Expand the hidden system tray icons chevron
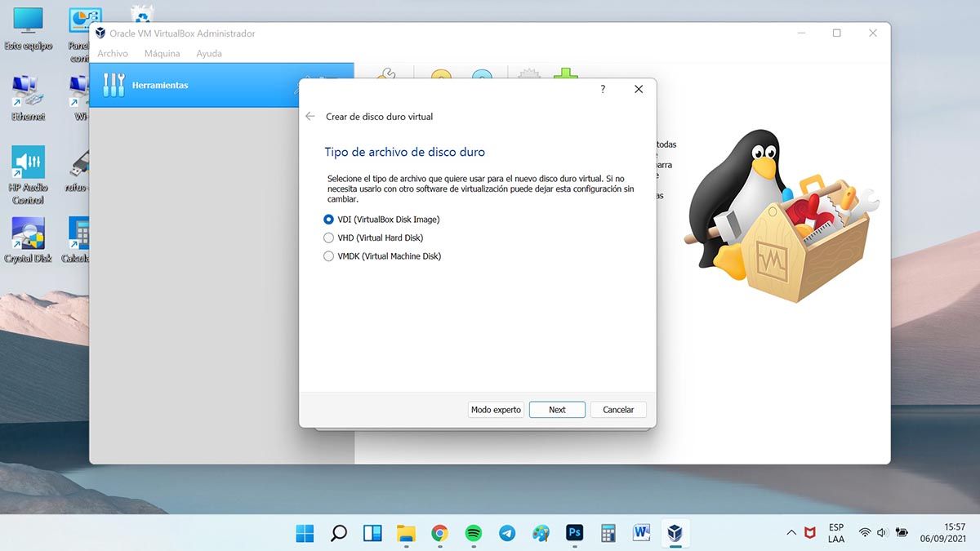Viewport: 980px width, 551px height. point(791,533)
